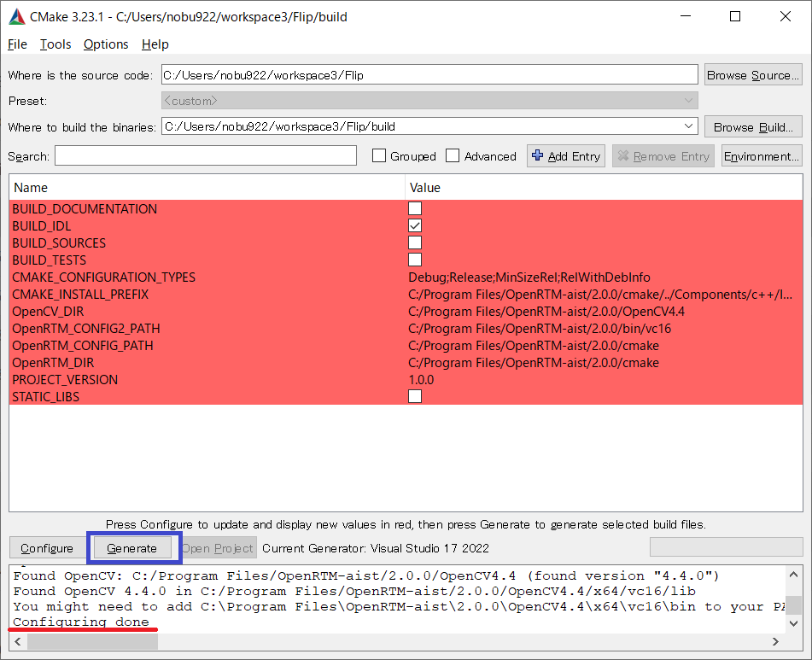Viewport: 812px width, 660px height.
Task: Select the OpenRTM_DIR entry name
Action: [53, 362]
